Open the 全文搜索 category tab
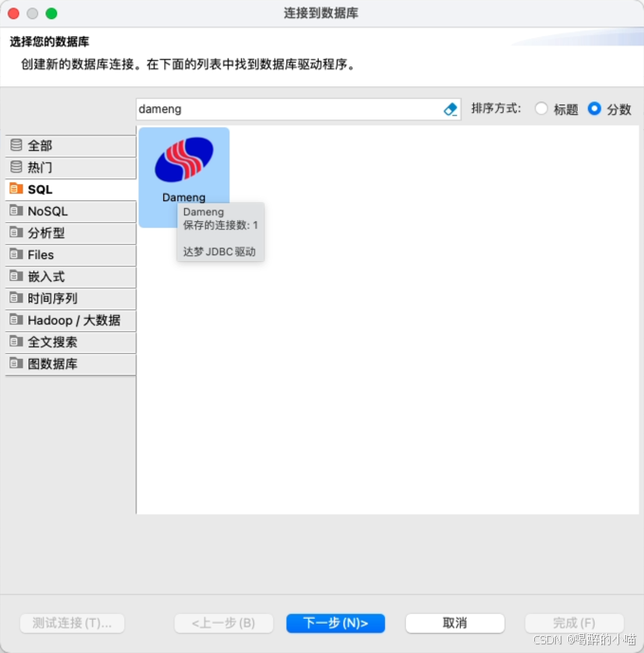This screenshot has width=644, height=653. [x=70, y=342]
